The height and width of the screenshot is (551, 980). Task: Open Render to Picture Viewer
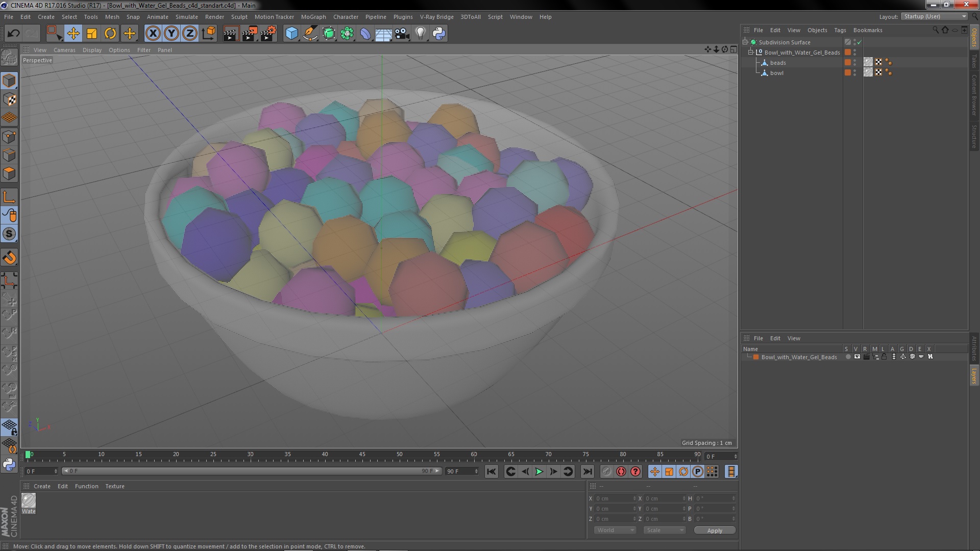[x=250, y=34]
